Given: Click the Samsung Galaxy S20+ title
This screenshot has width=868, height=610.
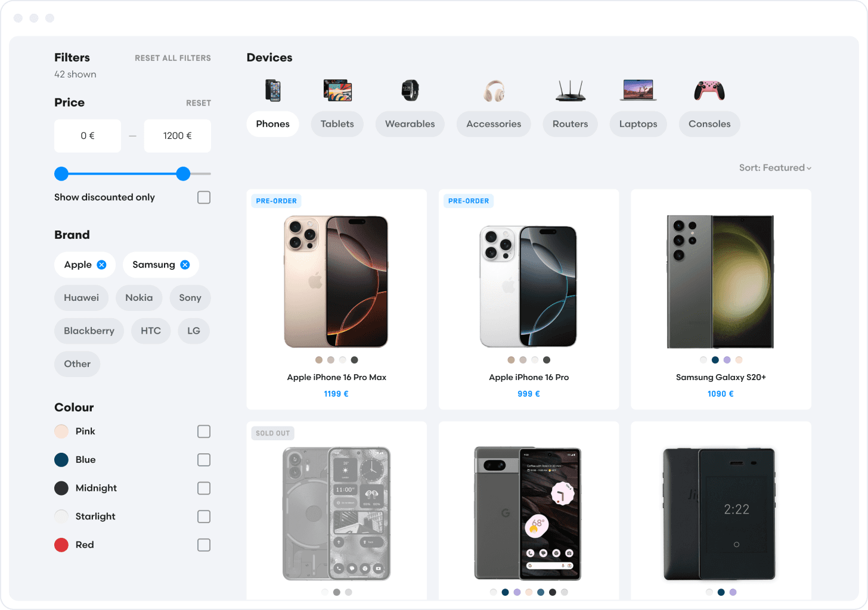Looking at the screenshot, I should [721, 378].
